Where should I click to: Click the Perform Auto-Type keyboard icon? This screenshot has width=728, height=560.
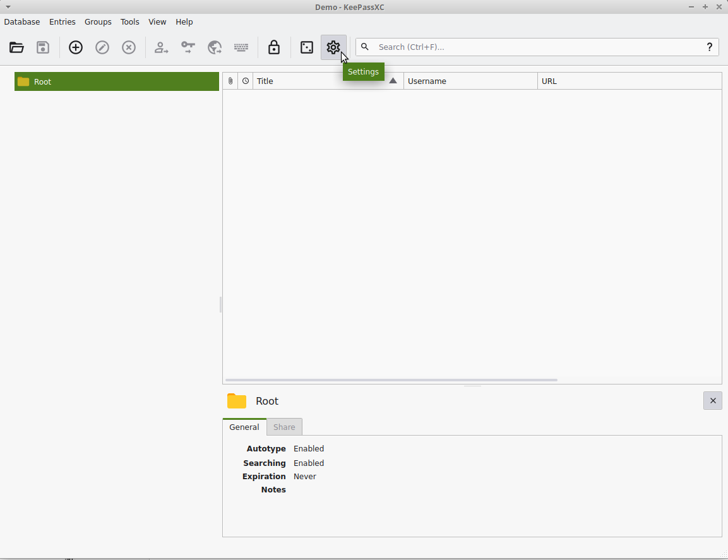pyautogui.click(x=241, y=47)
